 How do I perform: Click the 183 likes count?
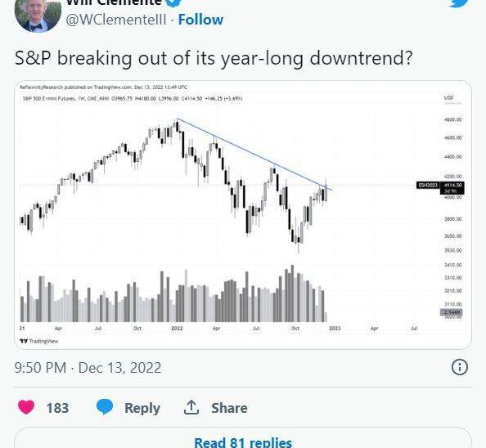[57, 408]
